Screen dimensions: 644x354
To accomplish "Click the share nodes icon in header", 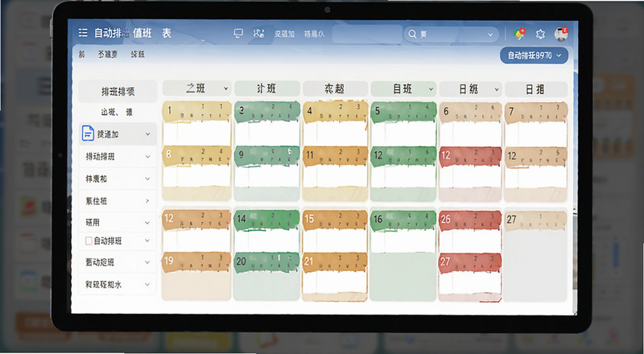I will point(258,33).
